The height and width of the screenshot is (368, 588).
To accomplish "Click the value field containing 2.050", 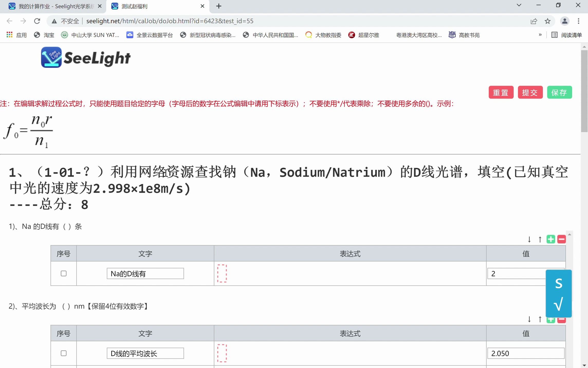I will tap(526, 353).
